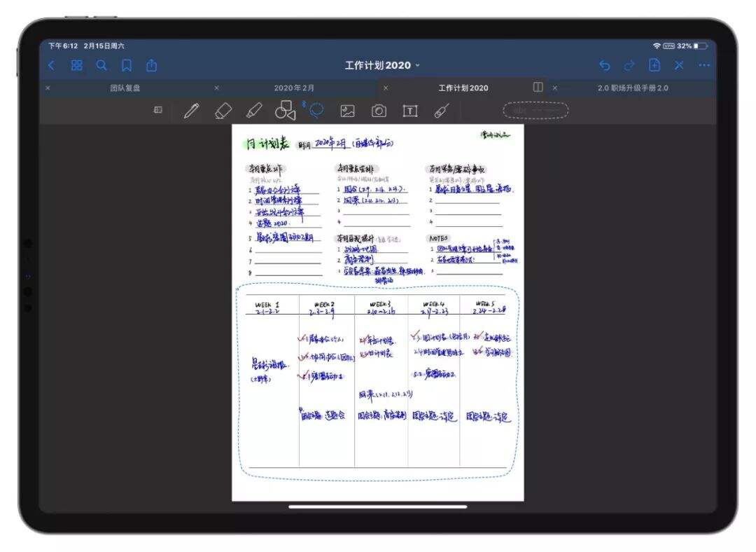
Task: Select the Eraser tool
Action: coord(223,111)
